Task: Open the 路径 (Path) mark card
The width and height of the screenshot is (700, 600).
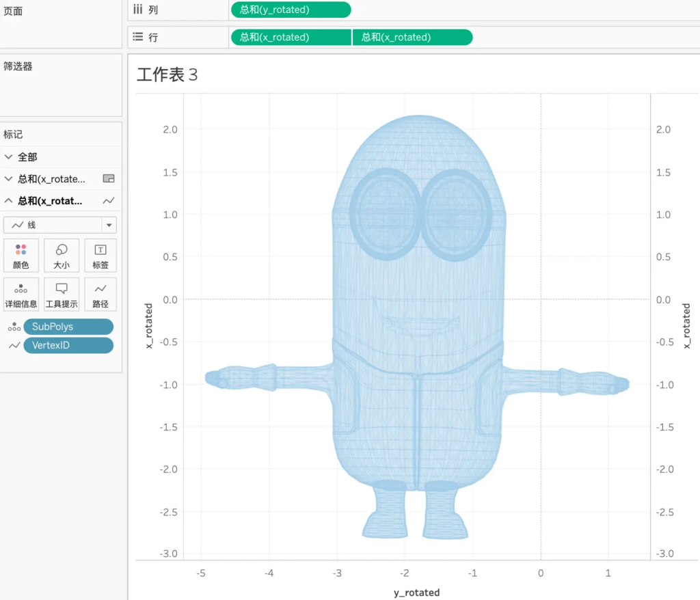Action: pos(100,295)
